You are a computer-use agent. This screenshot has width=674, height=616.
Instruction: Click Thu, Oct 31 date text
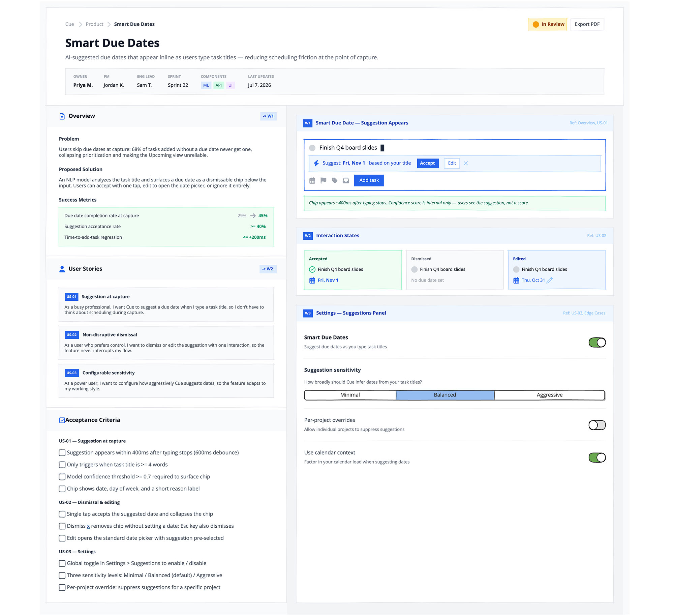coord(533,281)
